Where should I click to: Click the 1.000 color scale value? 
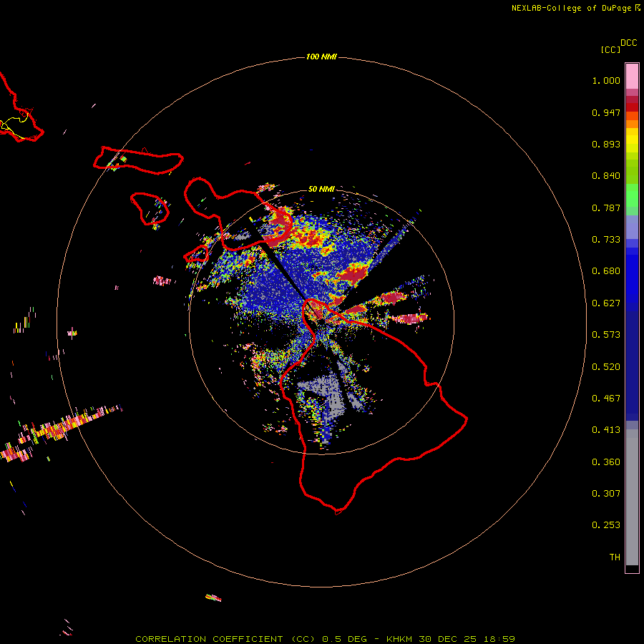click(x=606, y=80)
